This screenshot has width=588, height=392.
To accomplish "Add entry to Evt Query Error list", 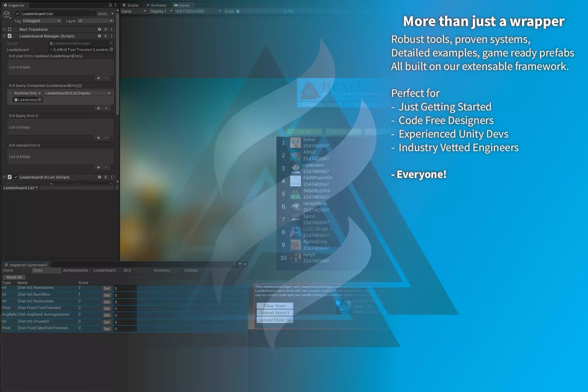I will [98, 138].
